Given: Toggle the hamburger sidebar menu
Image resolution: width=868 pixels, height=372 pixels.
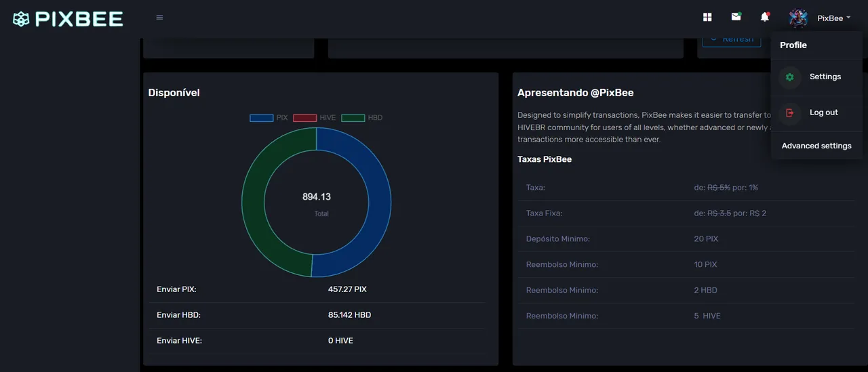Looking at the screenshot, I should pos(159,18).
